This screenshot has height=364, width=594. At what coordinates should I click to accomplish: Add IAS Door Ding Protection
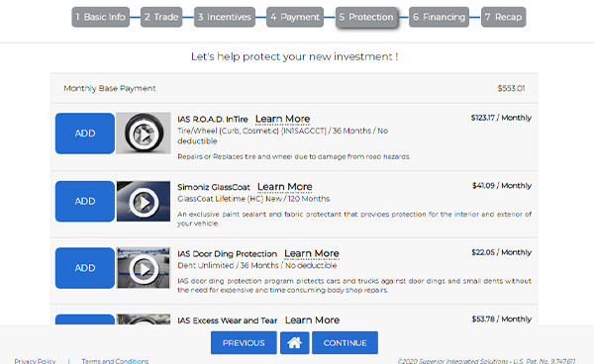(x=85, y=268)
